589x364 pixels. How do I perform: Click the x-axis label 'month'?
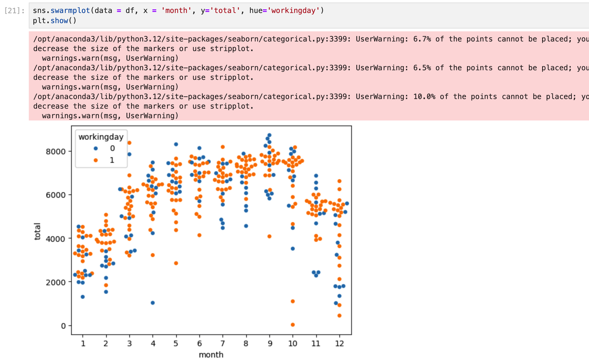(x=211, y=355)
